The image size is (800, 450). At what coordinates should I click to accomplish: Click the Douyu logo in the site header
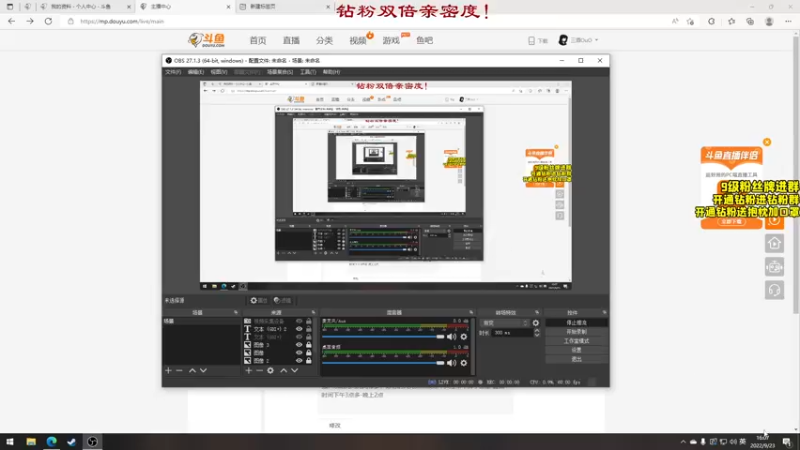coord(206,40)
